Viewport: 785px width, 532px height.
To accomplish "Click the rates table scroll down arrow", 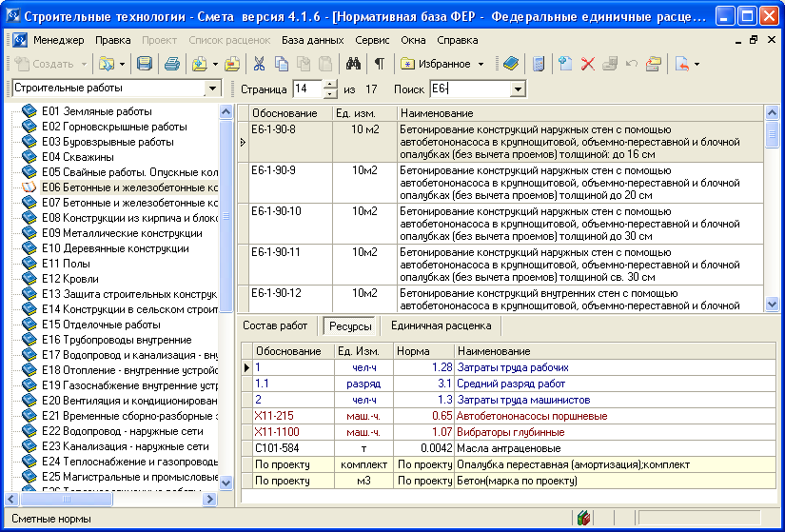I will click(x=772, y=304).
